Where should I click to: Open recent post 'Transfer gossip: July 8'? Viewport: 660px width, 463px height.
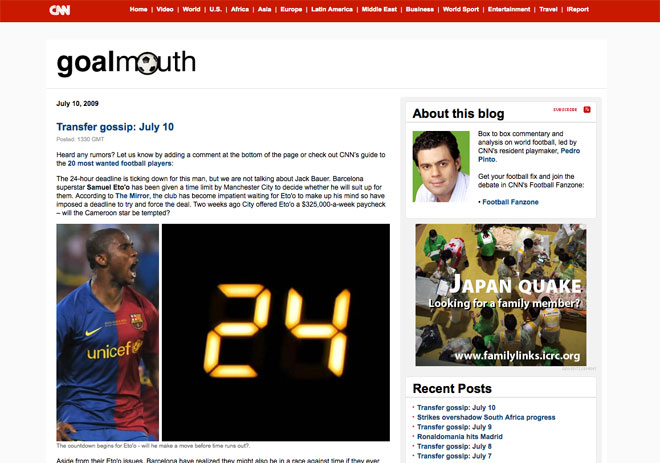pyautogui.click(x=455, y=446)
